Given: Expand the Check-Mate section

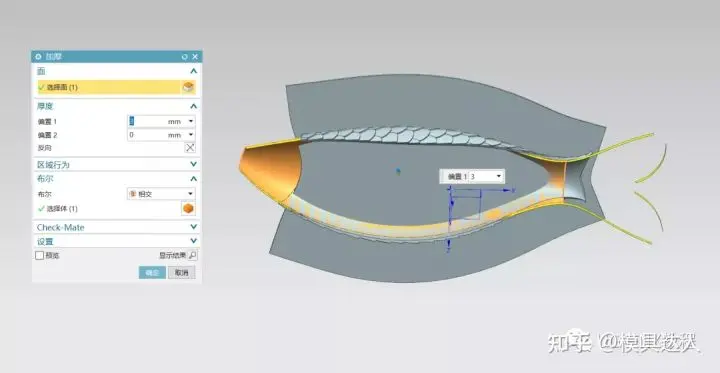Looking at the screenshot, I should (193, 227).
